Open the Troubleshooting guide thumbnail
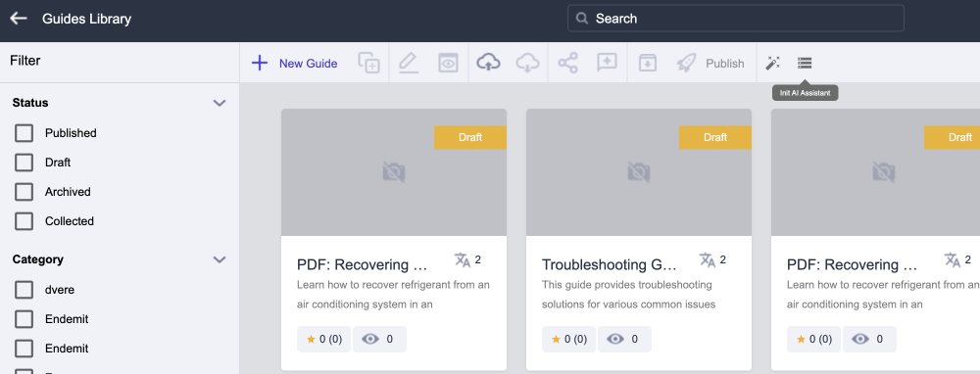This screenshot has width=980, height=374. 639,172
